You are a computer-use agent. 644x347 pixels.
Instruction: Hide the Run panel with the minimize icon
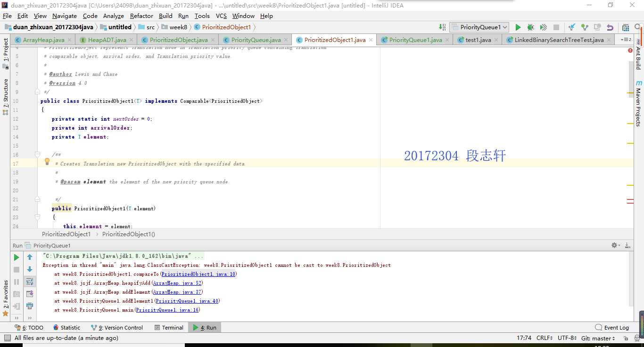click(x=627, y=245)
